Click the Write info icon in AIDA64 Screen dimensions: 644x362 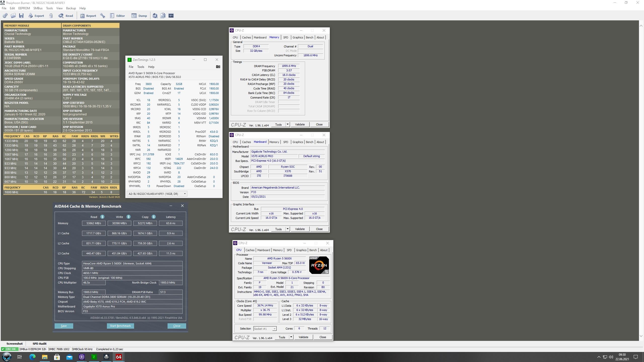pyautogui.click(x=129, y=217)
